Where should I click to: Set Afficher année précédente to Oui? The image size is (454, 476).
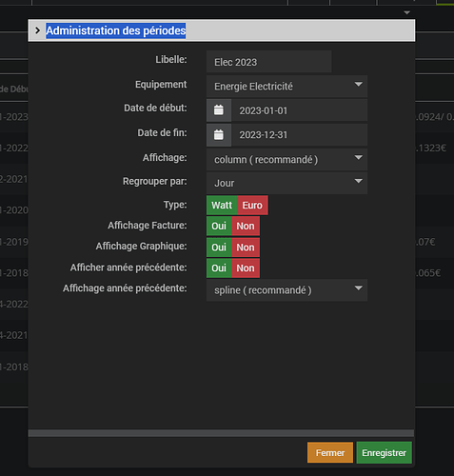(x=219, y=268)
